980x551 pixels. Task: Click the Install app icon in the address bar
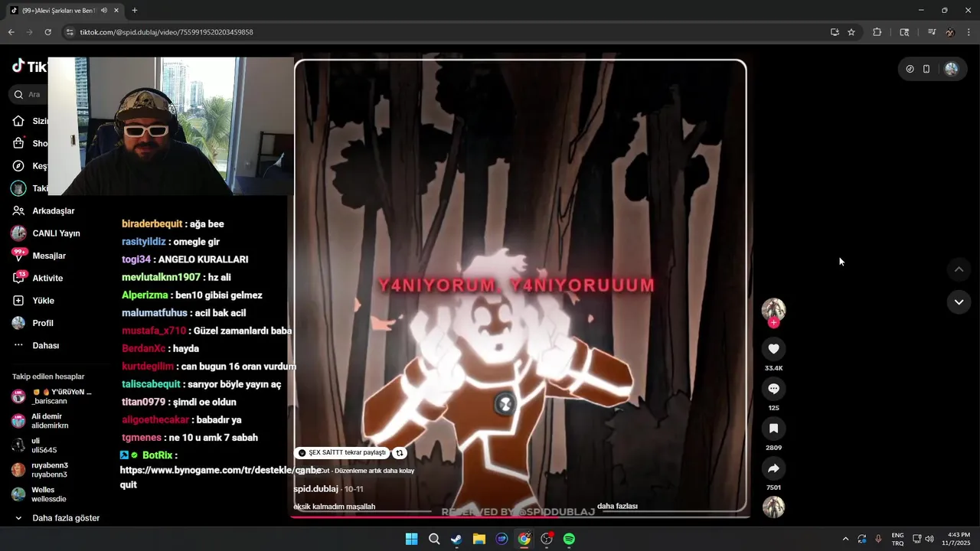pos(835,32)
